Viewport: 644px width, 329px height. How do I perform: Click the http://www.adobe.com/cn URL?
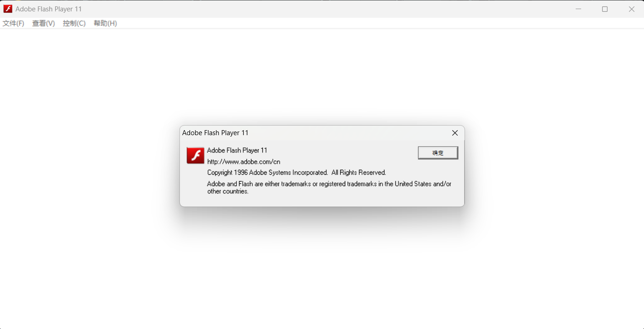click(x=244, y=162)
